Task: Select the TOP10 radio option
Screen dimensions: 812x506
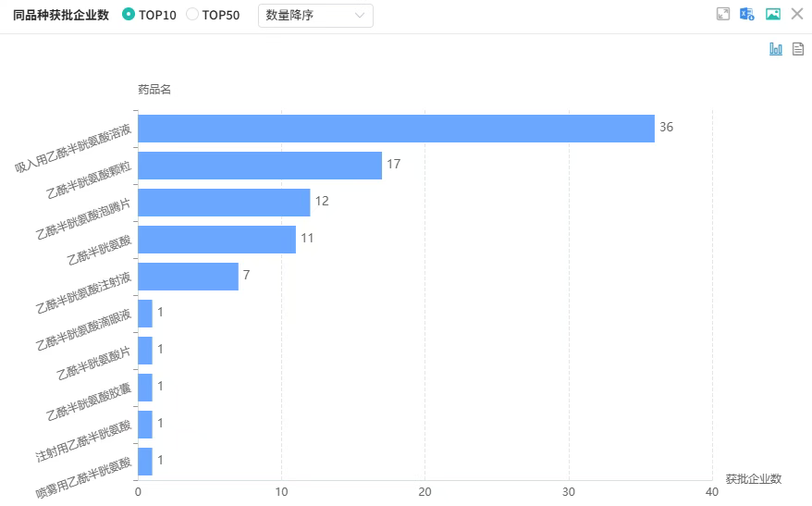Action: point(129,15)
